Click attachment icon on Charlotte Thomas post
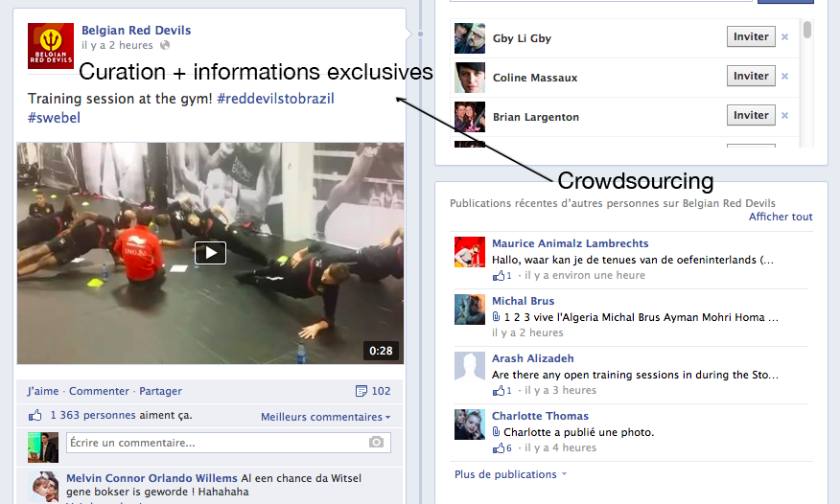840x504 pixels. pyautogui.click(x=496, y=432)
